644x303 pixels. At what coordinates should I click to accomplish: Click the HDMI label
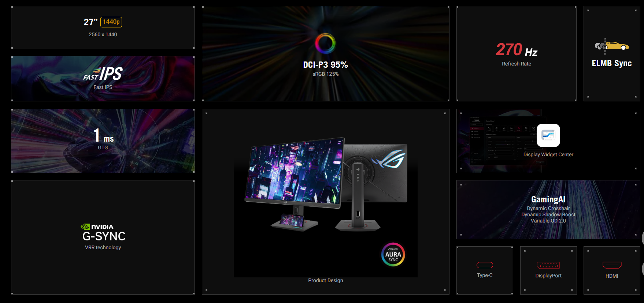click(612, 276)
